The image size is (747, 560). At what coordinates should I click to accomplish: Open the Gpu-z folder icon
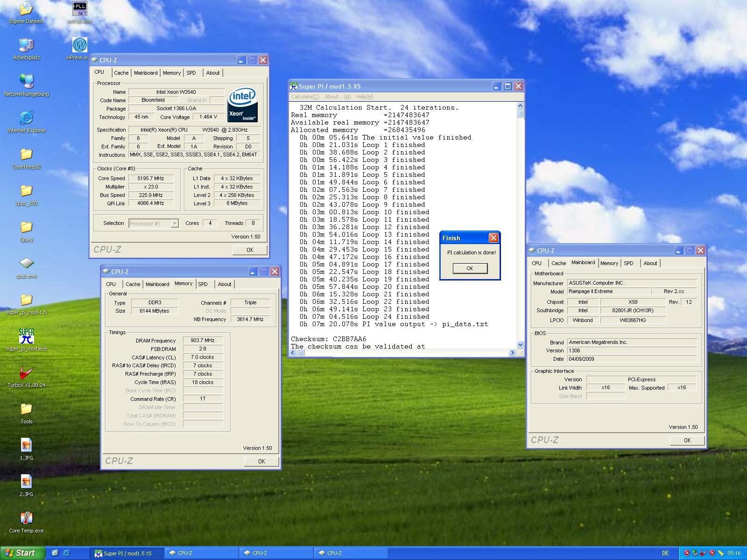click(26, 231)
